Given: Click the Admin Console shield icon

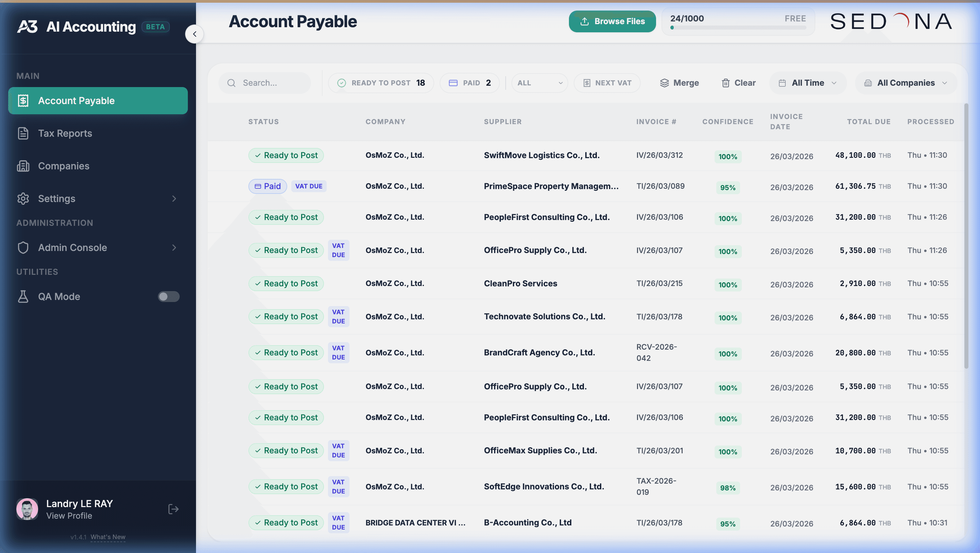Looking at the screenshot, I should click(23, 247).
